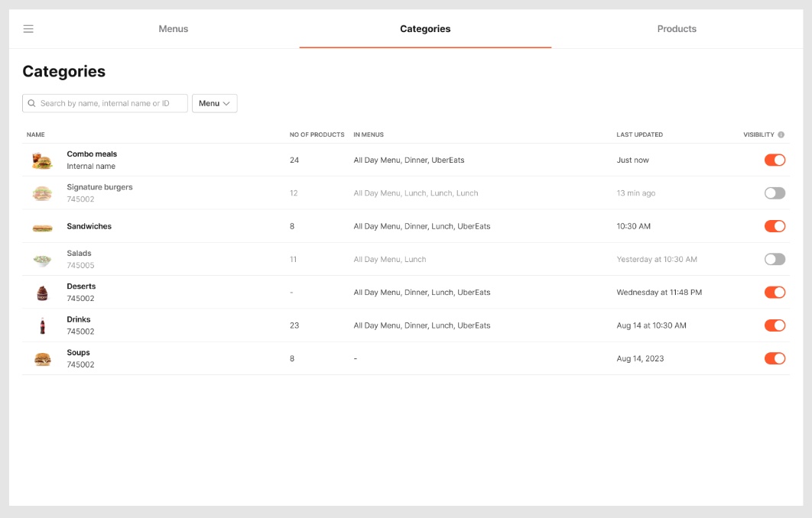Click product count 12 for Signature burgers
Viewport: 812px width, 518px height.
(294, 193)
